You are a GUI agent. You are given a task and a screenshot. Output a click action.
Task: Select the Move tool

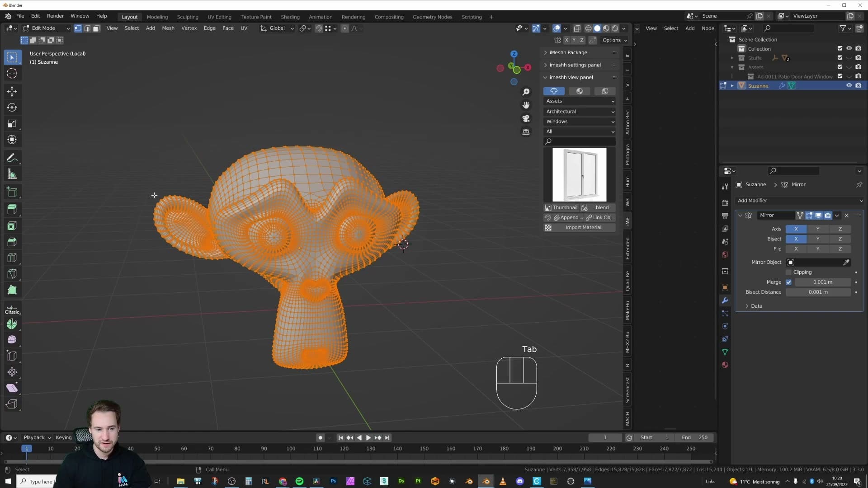(x=12, y=91)
